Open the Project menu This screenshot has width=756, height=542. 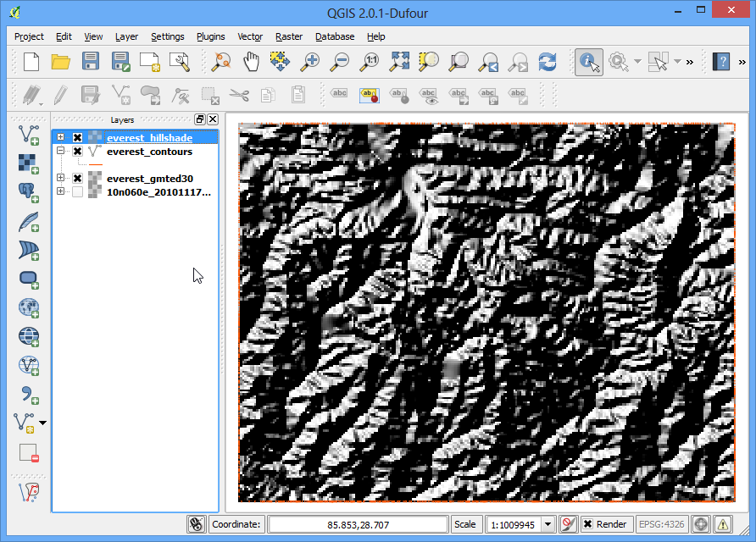pos(29,36)
